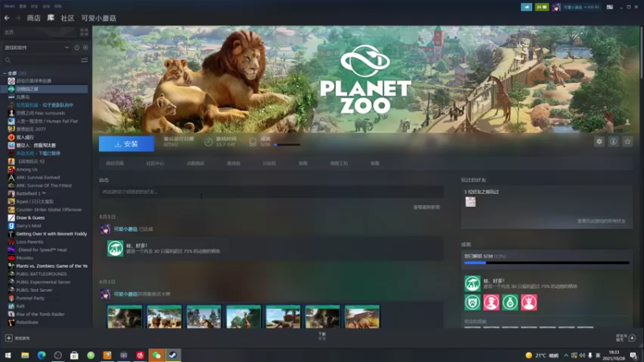Open game info icon
Image resolution: width=644 pixels, height=362 pixels.
coord(613,142)
